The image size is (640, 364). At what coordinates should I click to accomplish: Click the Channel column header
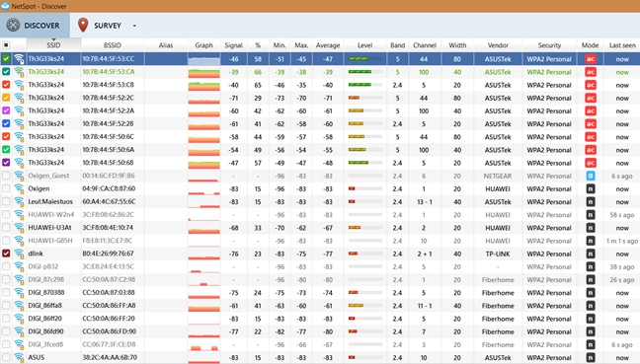(424, 45)
